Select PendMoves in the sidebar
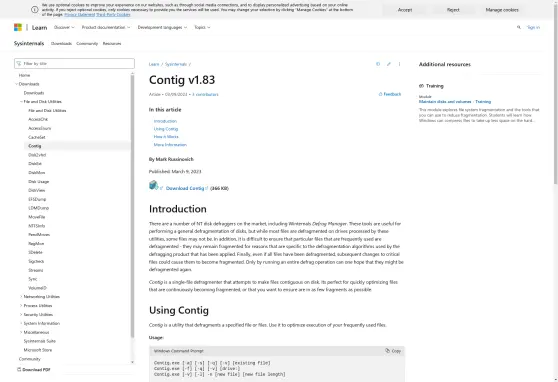The height and width of the screenshot is (382, 558). pyautogui.click(x=39, y=235)
